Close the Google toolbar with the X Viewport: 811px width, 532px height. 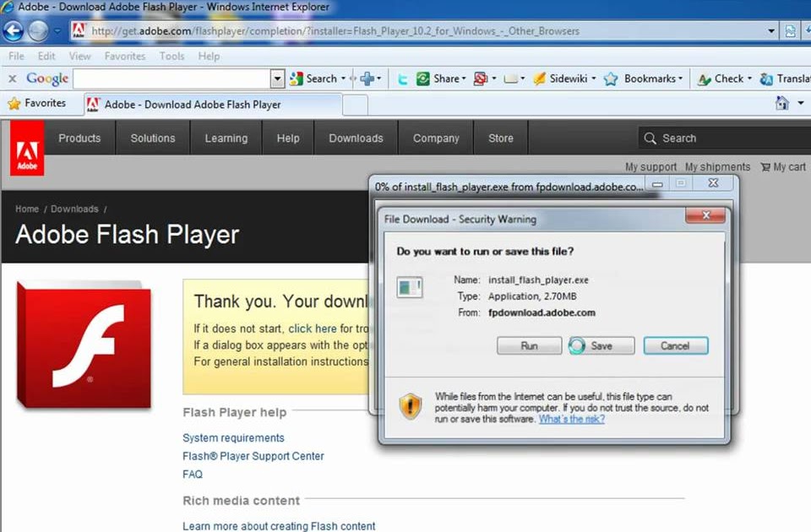point(13,79)
